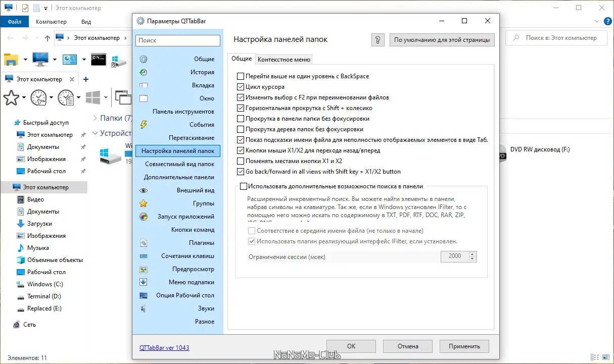Open quick access toolbar customize dropdown
The image size is (614, 364).
[45, 8]
